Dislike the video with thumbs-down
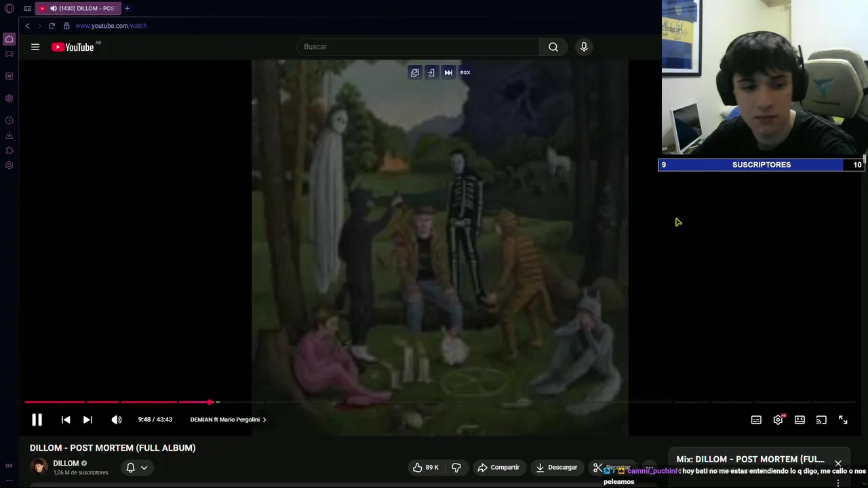The image size is (868, 488). point(456,468)
